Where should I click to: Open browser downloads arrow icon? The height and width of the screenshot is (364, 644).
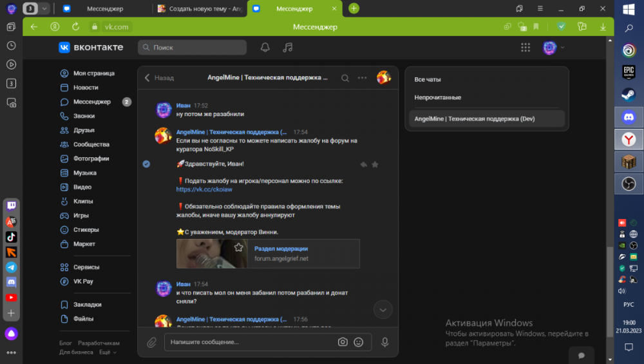(603, 26)
